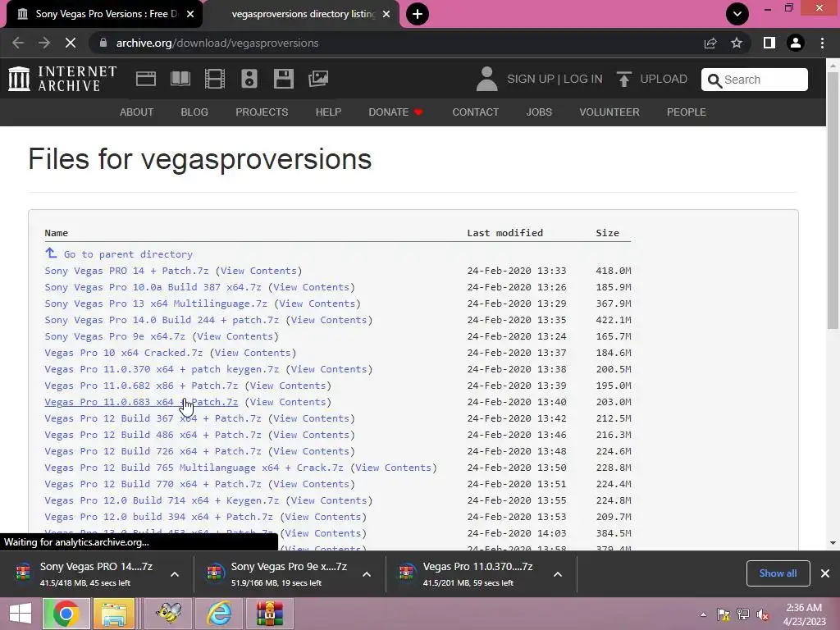840x630 pixels.
Task: Open the DONATE menu item
Action: pyautogui.click(x=396, y=112)
